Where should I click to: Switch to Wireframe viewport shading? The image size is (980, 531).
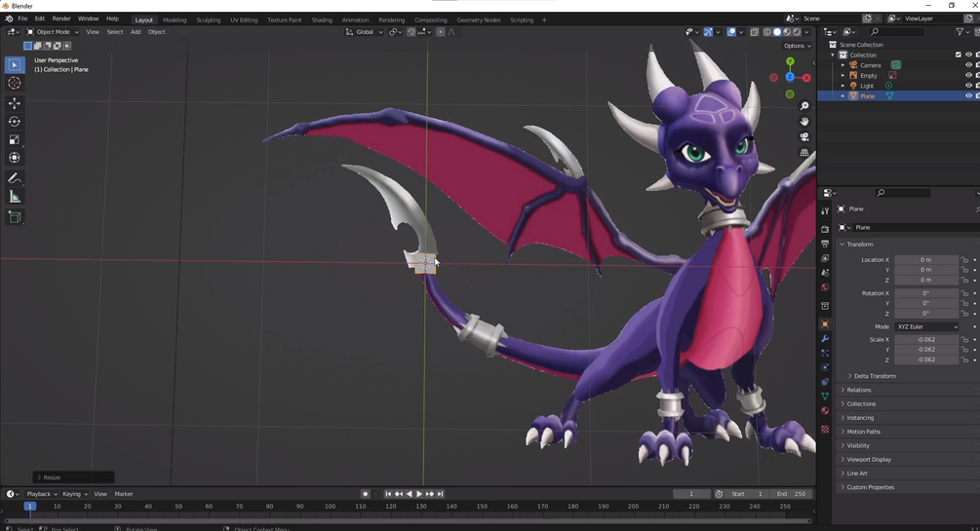(x=767, y=32)
